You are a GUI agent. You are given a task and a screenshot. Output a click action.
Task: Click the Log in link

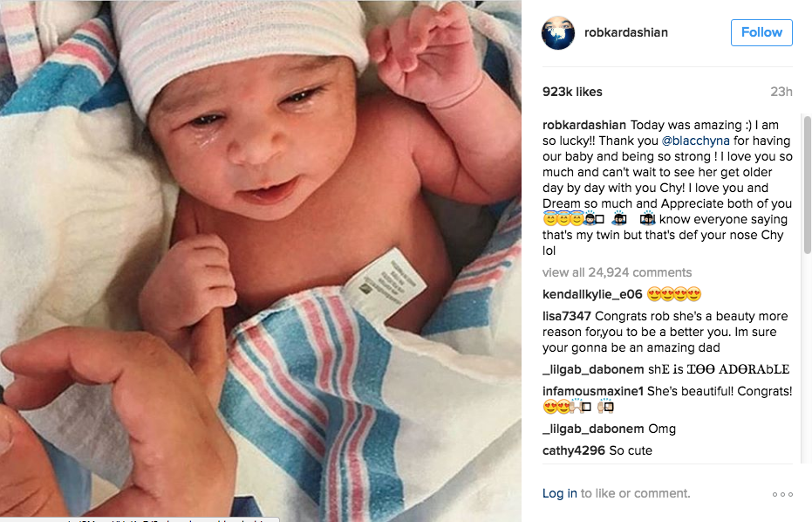pos(559,493)
